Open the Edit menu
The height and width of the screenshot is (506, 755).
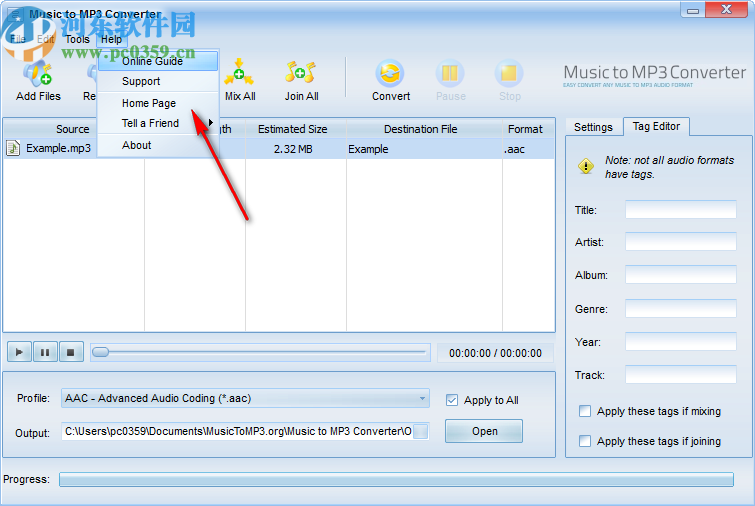click(x=46, y=39)
